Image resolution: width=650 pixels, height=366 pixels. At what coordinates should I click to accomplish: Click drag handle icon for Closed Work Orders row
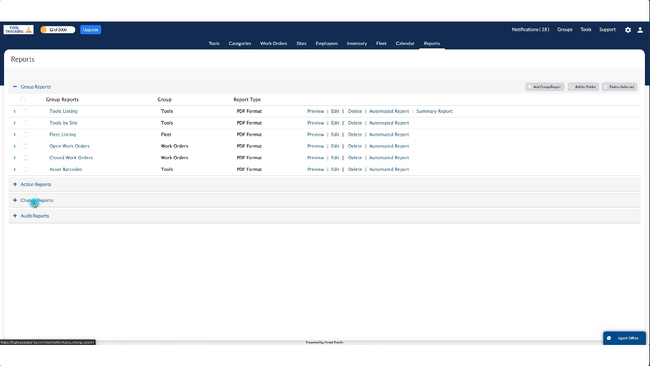15,158
